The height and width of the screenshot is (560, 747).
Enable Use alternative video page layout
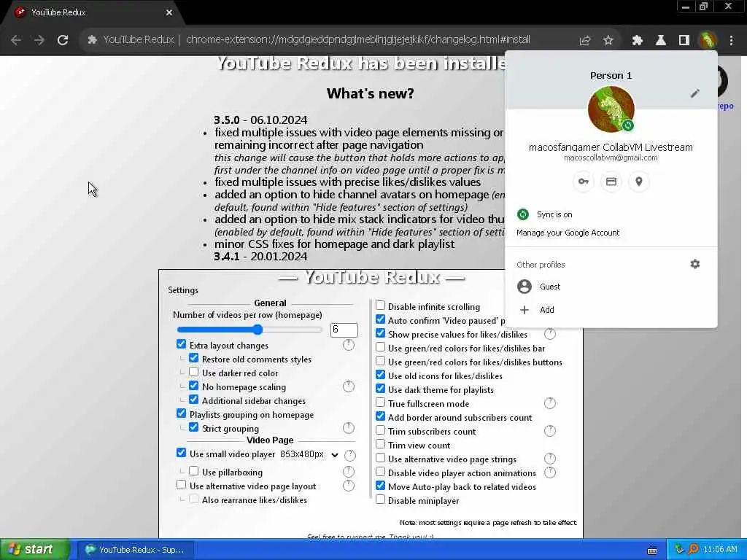[x=181, y=485]
